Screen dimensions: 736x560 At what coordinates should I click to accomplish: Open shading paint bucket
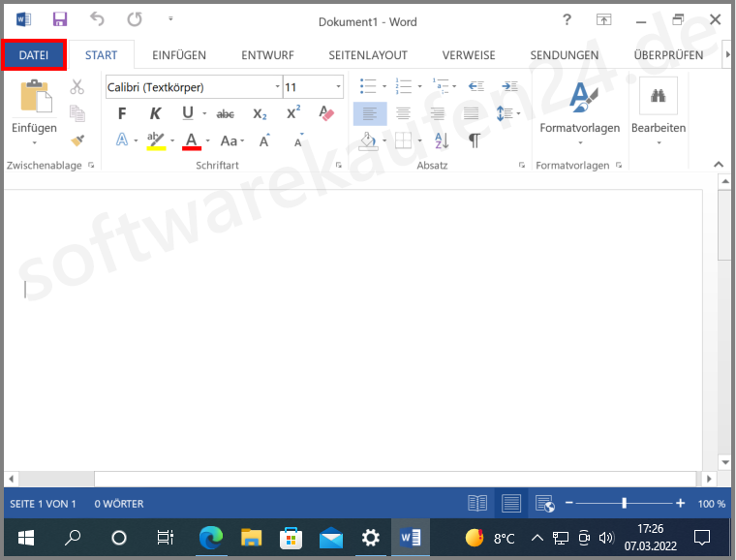click(x=368, y=140)
